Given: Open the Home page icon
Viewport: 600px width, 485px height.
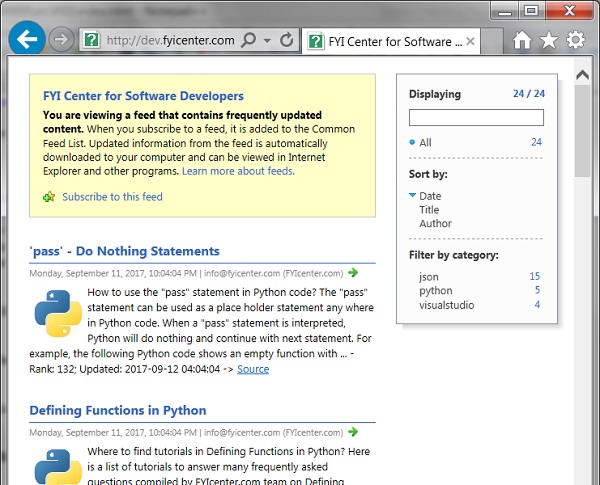Looking at the screenshot, I should [x=522, y=39].
